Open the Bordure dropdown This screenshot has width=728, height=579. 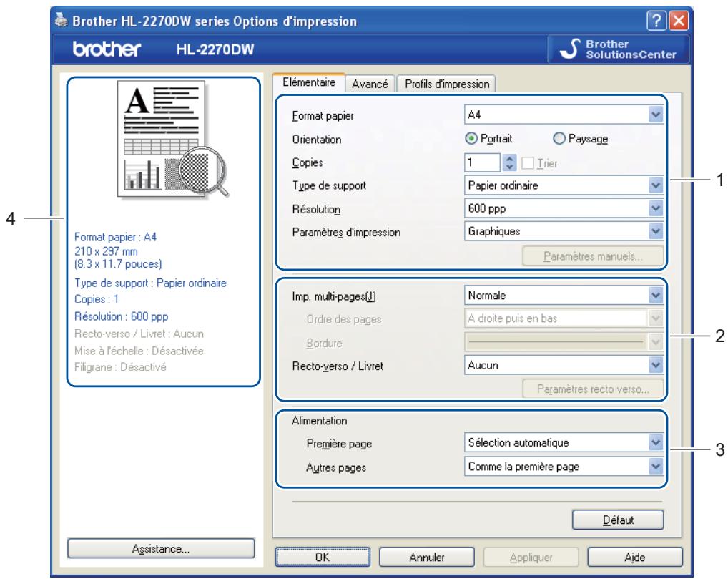coord(564,343)
